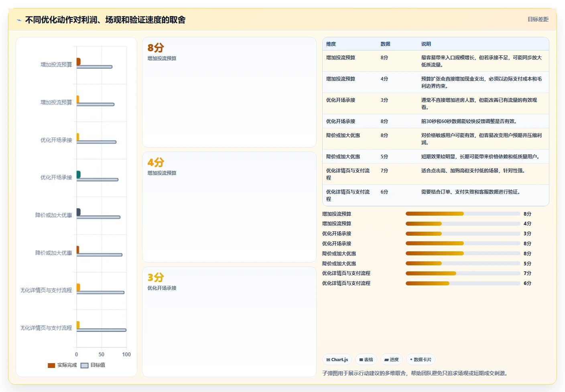Viewport: 565px width, 392px height.
Task: Click the x-axis tick label 100
Action: click(126, 354)
